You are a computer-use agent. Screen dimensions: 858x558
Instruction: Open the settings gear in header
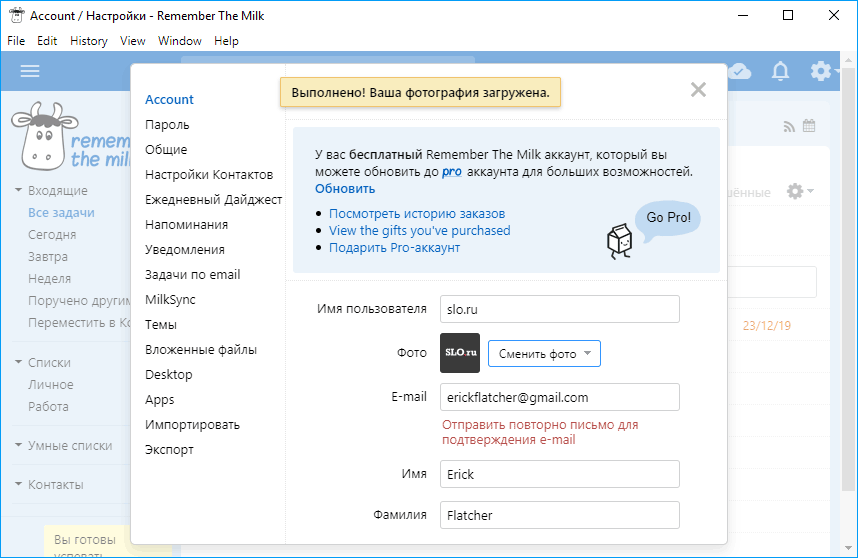point(821,71)
